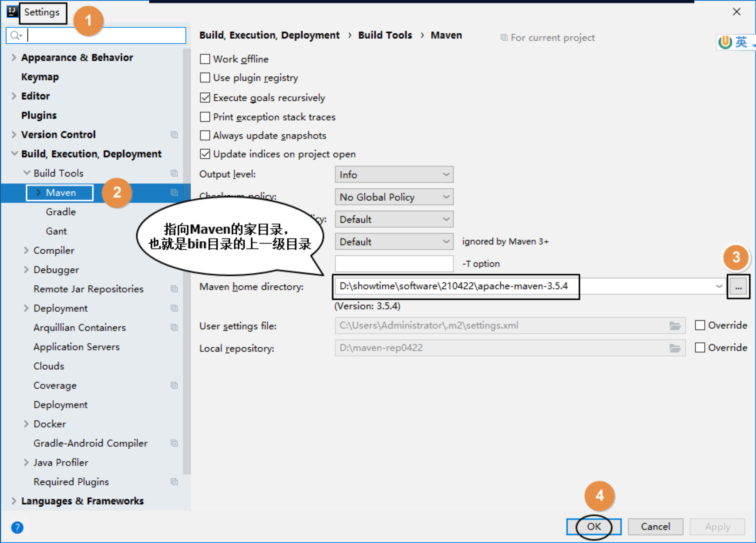Expand the Appearance & Behavior section
Viewport: 756px width, 543px height.
(14, 58)
